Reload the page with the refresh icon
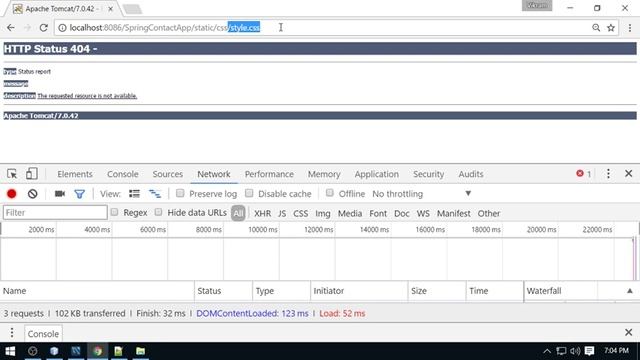640x360 pixels. (x=43, y=28)
